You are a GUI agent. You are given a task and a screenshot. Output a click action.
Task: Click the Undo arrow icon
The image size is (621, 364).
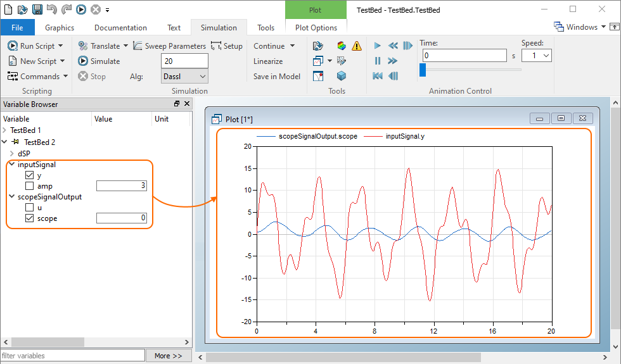(x=51, y=9)
